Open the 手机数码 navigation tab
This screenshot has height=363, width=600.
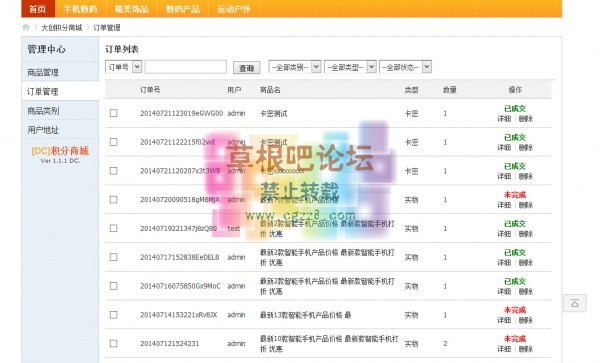tap(80, 9)
